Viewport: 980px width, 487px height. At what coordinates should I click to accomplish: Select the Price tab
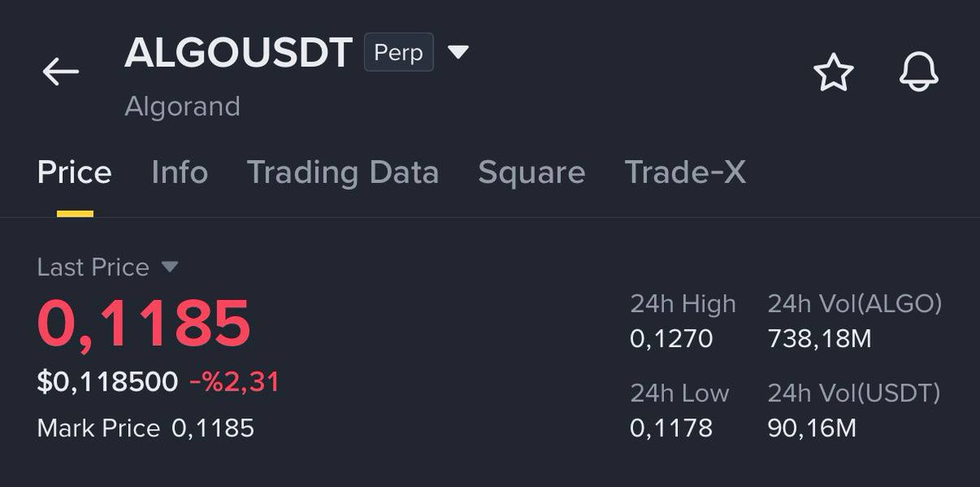[74, 172]
